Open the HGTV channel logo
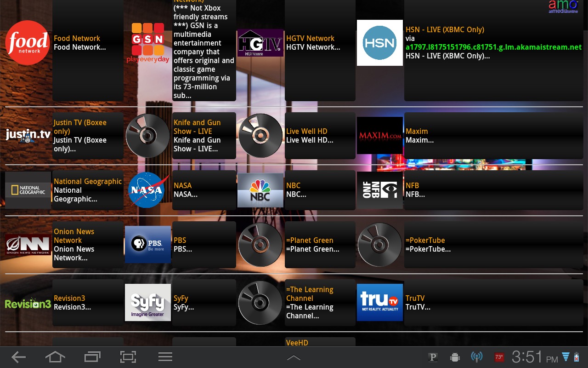Image resolution: width=588 pixels, height=368 pixels. point(260,43)
